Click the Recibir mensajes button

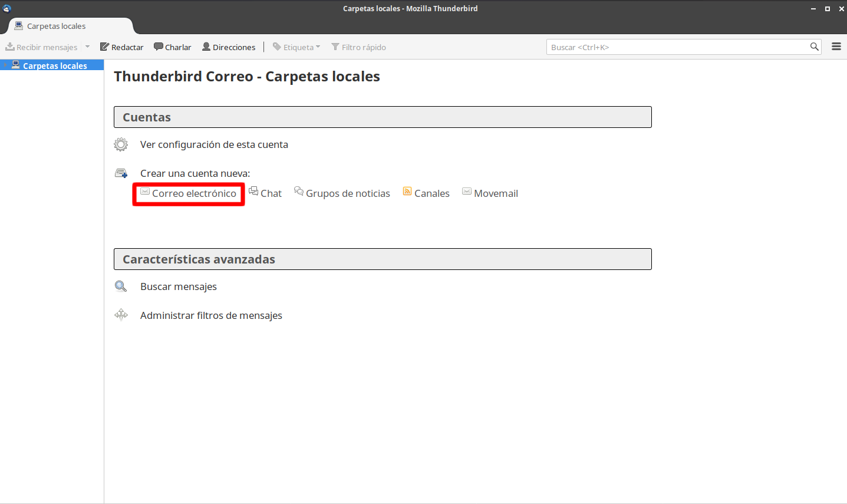[x=41, y=47]
